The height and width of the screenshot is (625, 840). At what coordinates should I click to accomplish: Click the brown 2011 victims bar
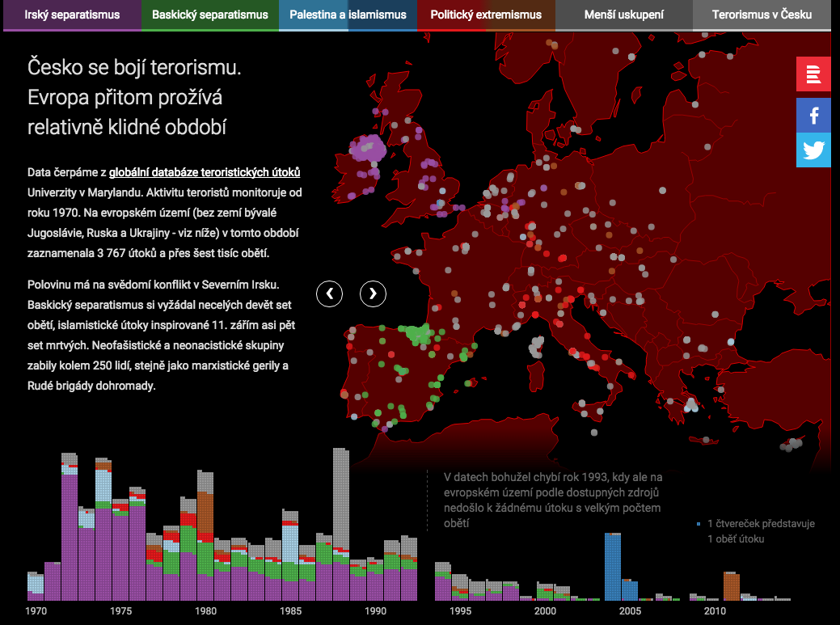731,587
